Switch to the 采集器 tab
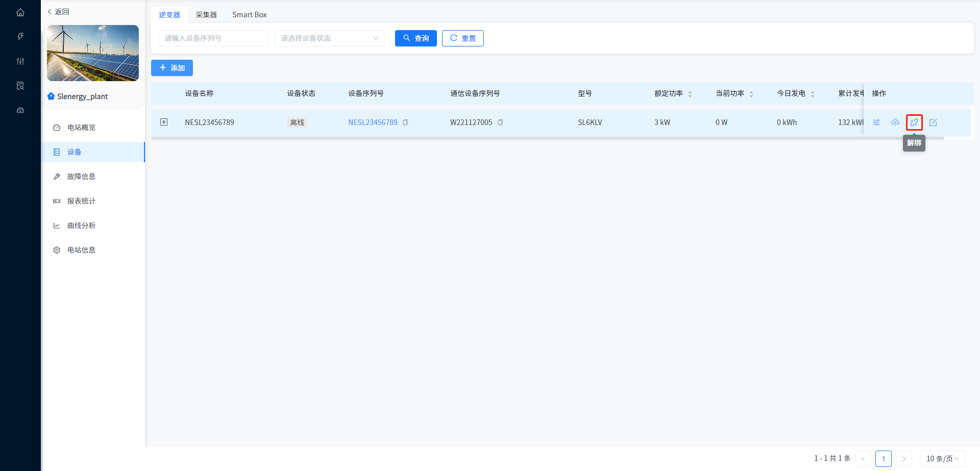Image resolution: width=980 pixels, height=471 pixels. coord(206,15)
